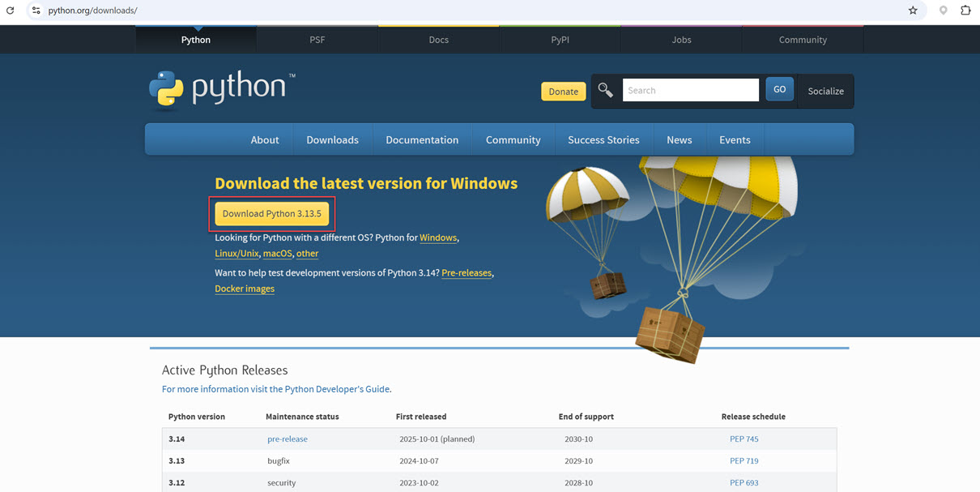Click the gray circle icon near the star
The width and height of the screenshot is (980, 492).
942,11
